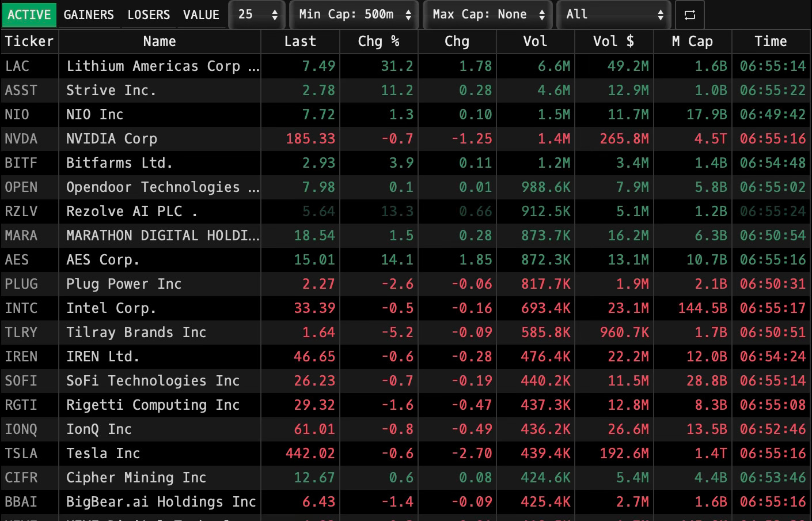Click NVDA last price 185.33
The height and width of the screenshot is (521, 812).
(310, 139)
